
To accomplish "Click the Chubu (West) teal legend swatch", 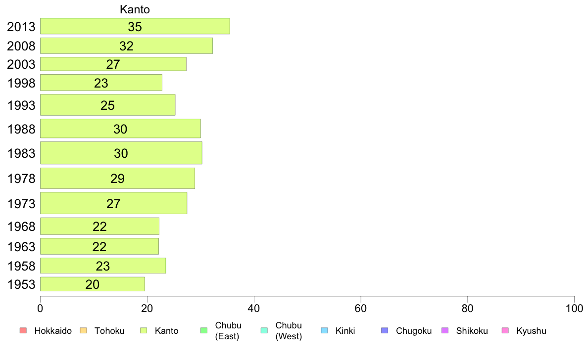I will pyautogui.click(x=264, y=331).
